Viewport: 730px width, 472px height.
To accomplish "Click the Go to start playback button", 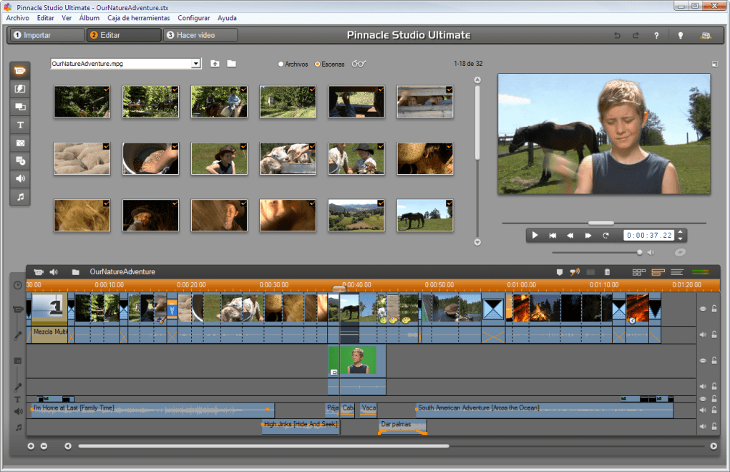I will [552, 235].
